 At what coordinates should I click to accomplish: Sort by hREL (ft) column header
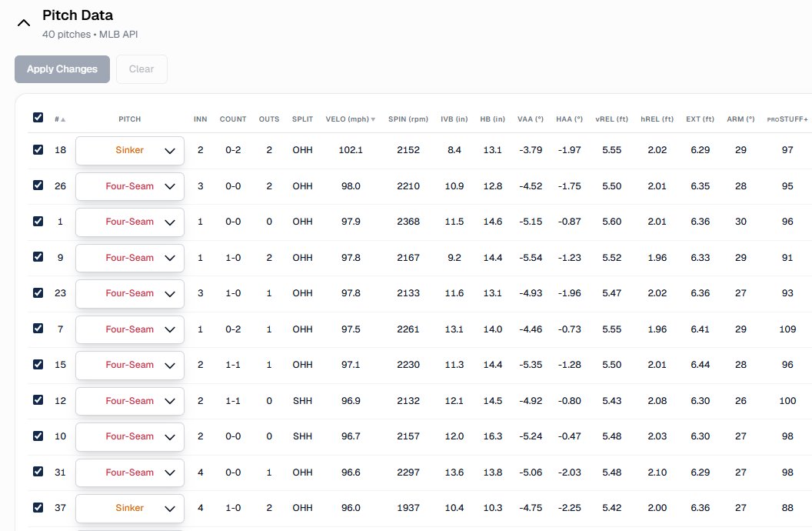pyautogui.click(x=657, y=119)
